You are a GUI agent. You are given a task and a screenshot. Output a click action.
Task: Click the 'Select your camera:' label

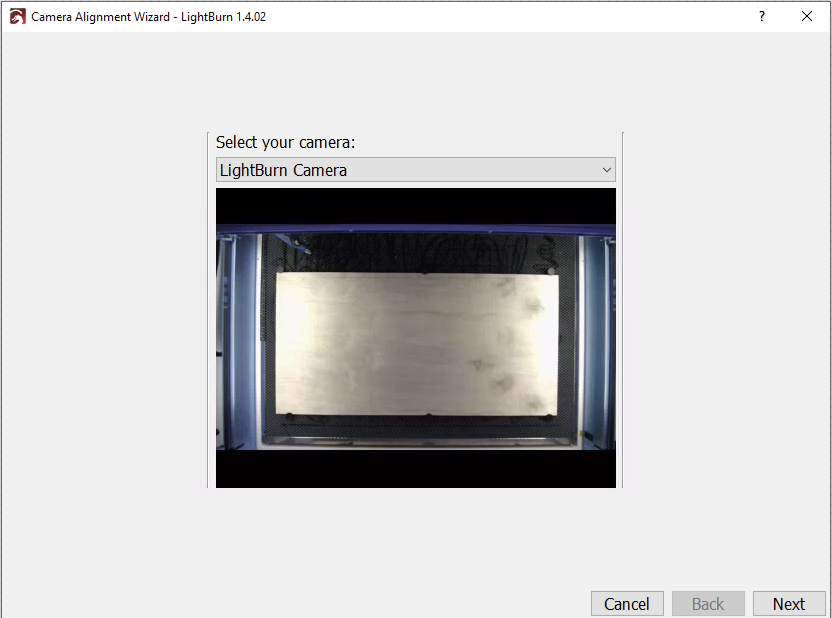click(x=285, y=142)
